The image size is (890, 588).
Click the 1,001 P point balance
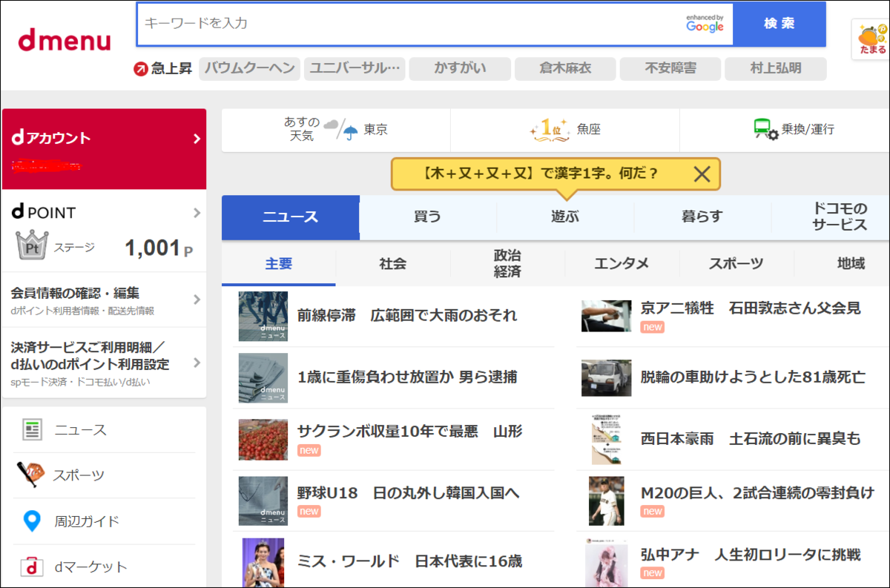tap(159, 248)
